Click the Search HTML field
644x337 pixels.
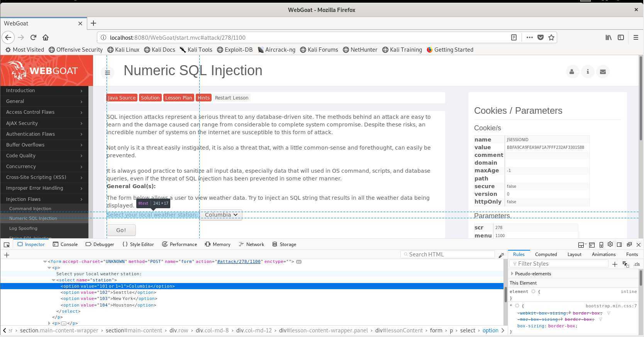click(447, 254)
